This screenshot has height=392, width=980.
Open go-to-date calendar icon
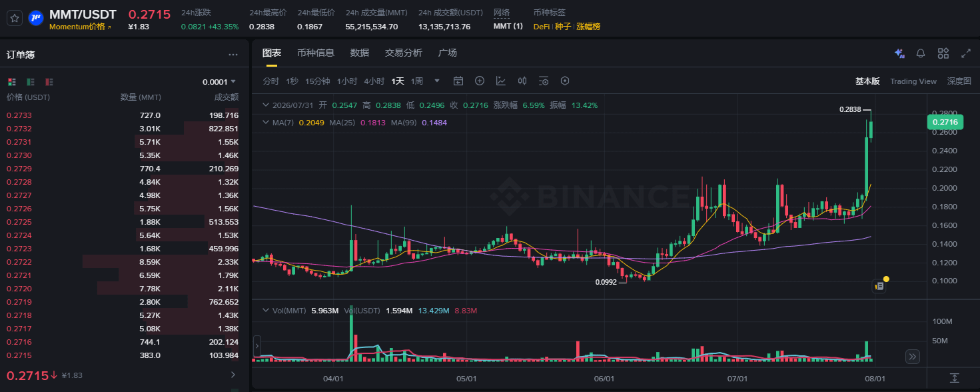[458, 81]
